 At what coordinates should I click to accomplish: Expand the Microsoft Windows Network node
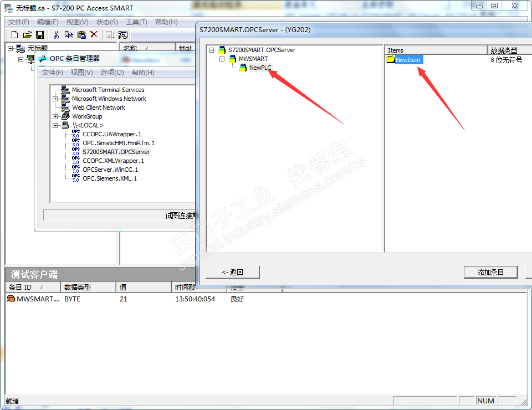[55, 99]
